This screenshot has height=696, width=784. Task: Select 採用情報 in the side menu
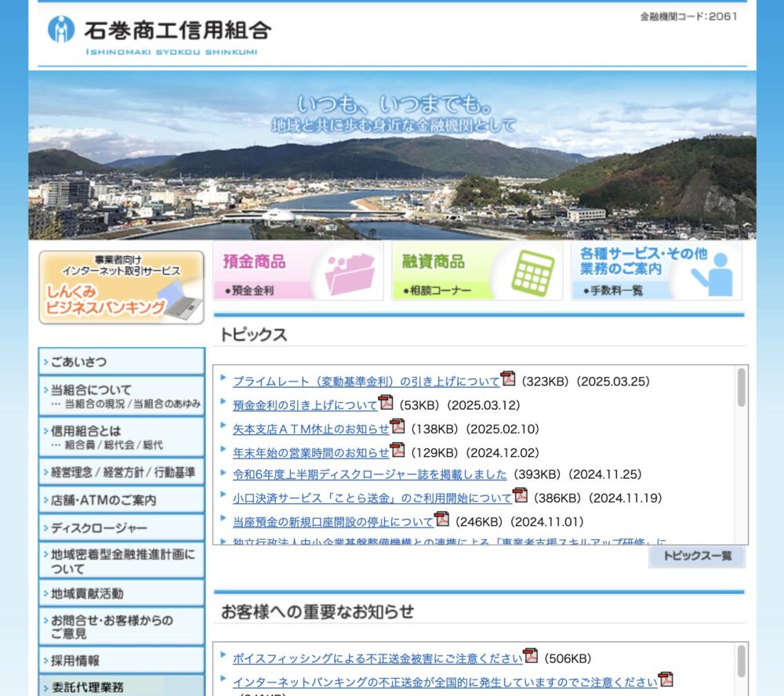click(x=122, y=661)
